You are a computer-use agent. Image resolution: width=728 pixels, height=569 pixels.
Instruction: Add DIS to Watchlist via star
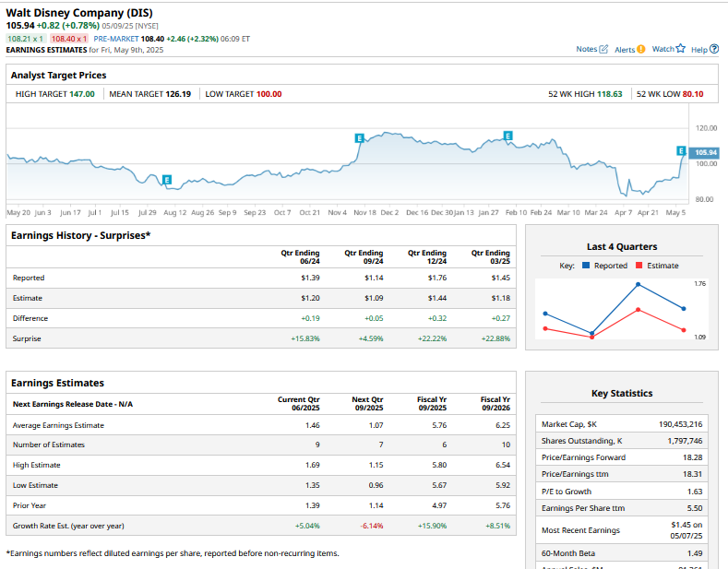[x=681, y=49]
